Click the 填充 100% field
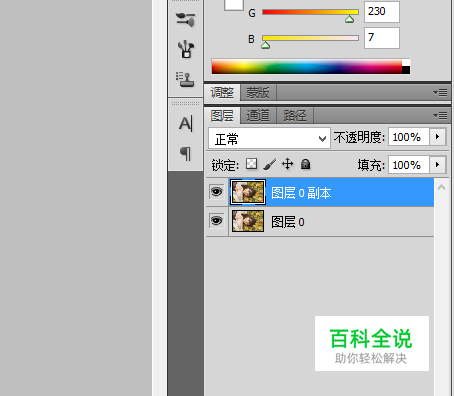Screen dimensions: 454x396 click(409, 165)
